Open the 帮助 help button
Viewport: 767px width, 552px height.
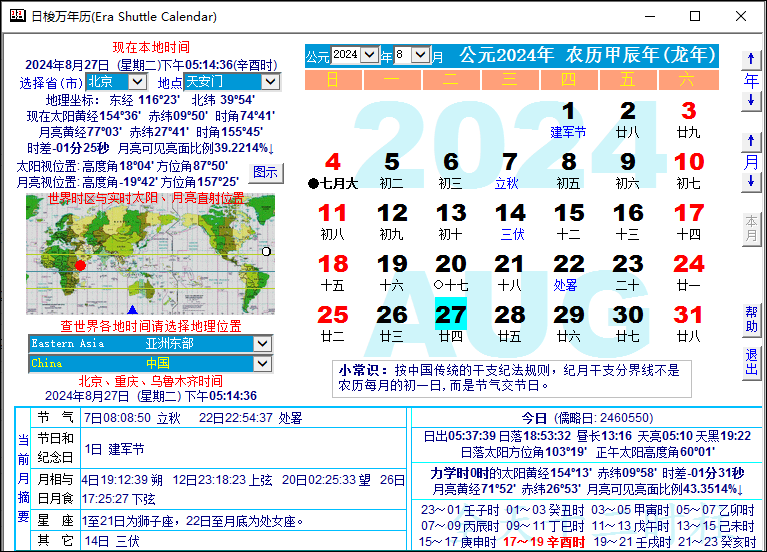click(x=751, y=320)
